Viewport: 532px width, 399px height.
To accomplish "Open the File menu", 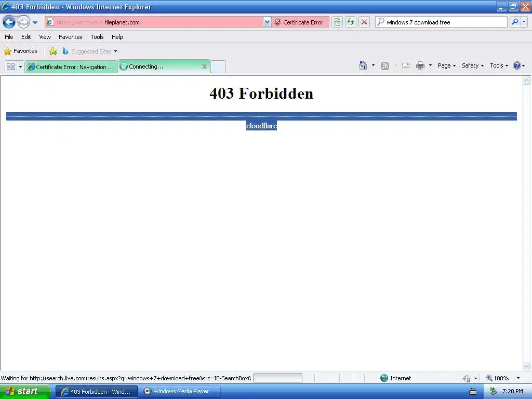I will click(9, 37).
